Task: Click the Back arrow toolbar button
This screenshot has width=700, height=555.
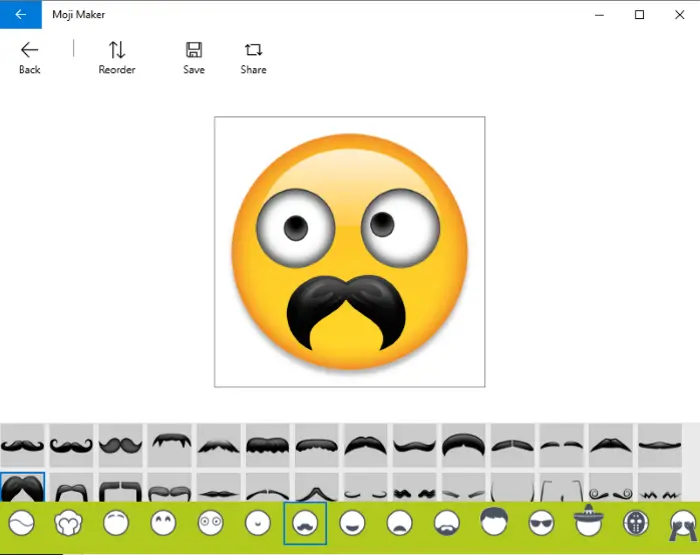Action: click(x=29, y=58)
